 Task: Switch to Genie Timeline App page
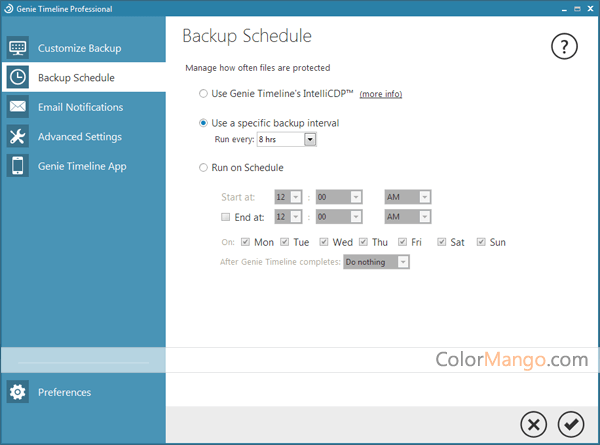tap(82, 166)
